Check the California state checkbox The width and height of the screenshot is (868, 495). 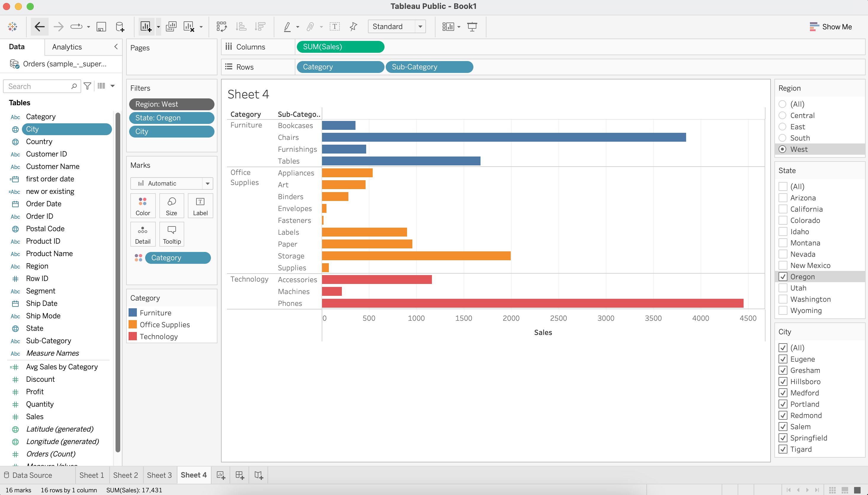pyautogui.click(x=783, y=209)
